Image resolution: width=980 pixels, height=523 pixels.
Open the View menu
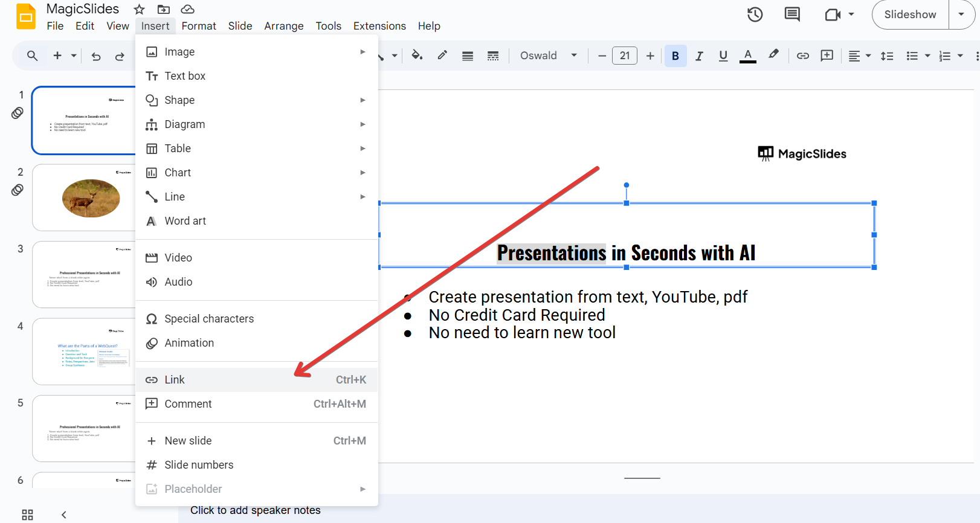[118, 26]
